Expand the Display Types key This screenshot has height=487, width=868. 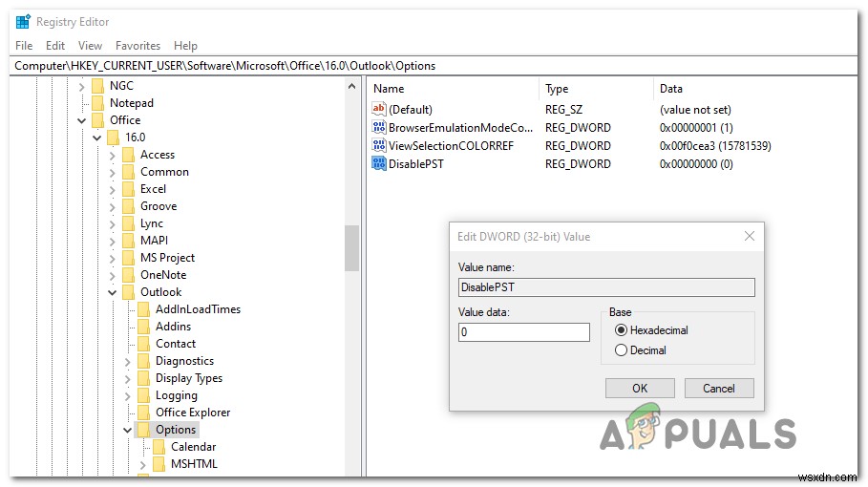click(x=127, y=378)
